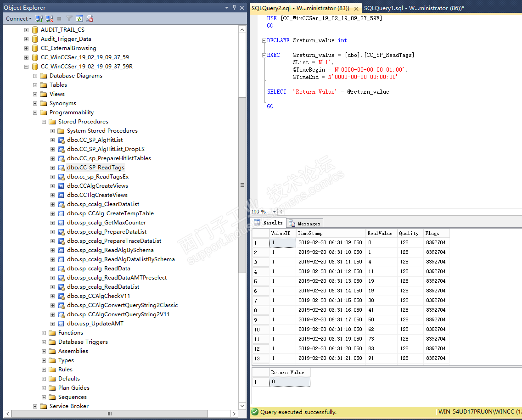Image resolution: width=522 pixels, height=420 pixels.
Task: Click the editor horizontal scroll left arrow
Action: pos(281,212)
